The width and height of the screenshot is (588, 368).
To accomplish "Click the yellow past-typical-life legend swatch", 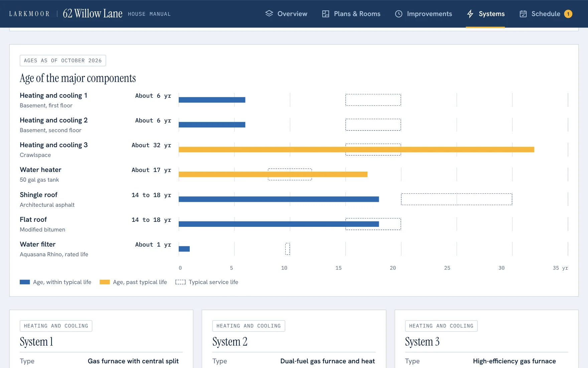I will click(x=105, y=282).
